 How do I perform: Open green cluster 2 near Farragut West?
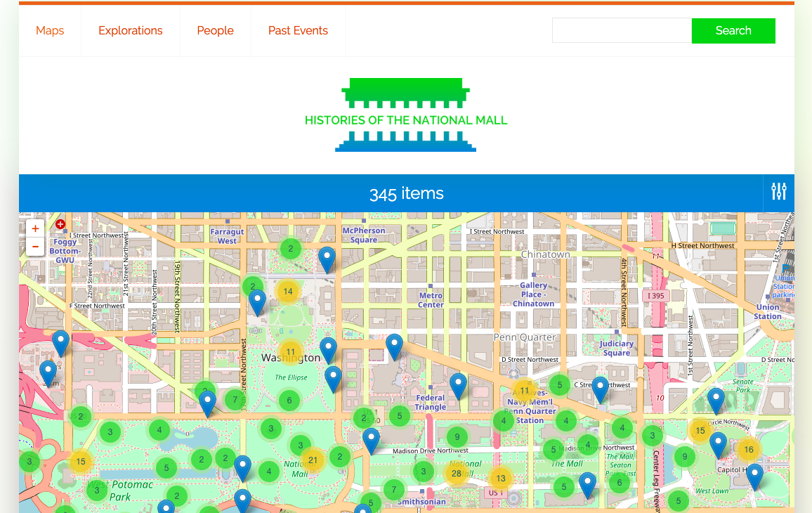[291, 249]
